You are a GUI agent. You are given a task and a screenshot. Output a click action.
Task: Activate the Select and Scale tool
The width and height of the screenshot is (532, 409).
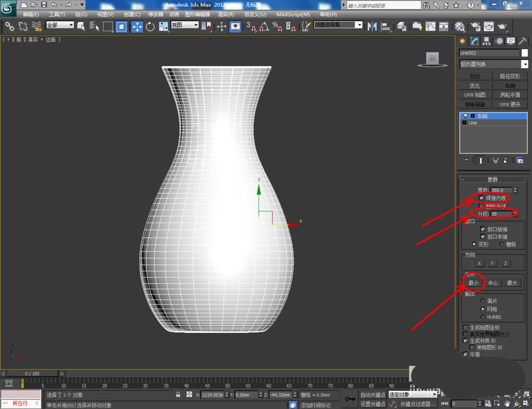(163, 26)
